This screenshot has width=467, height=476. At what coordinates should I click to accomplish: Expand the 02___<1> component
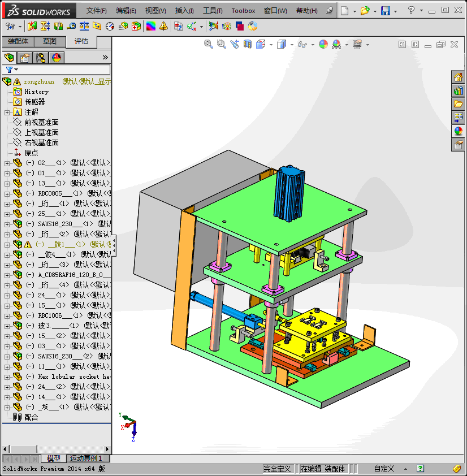tap(7, 163)
